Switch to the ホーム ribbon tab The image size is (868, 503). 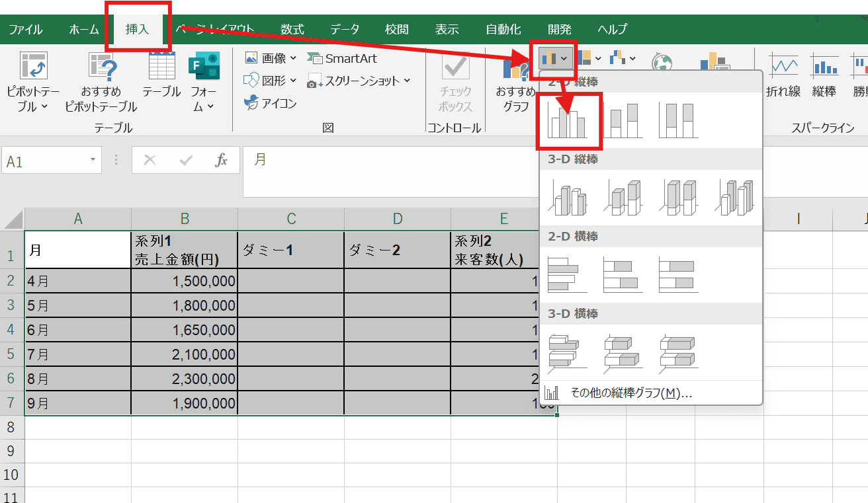click(x=83, y=29)
